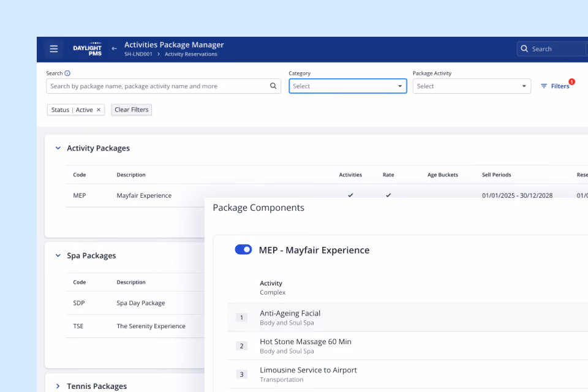Click the number 2 order badge
Viewport: 588px width, 392px height.
[x=241, y=346]
